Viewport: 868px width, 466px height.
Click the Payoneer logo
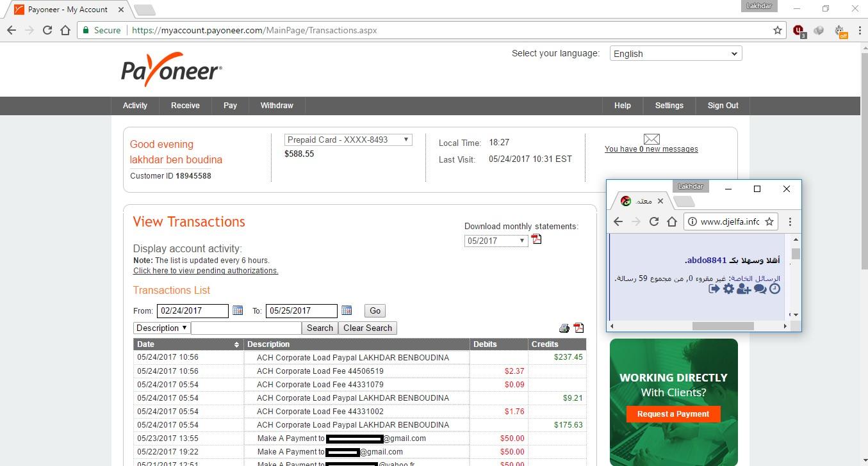pos(172,69)
